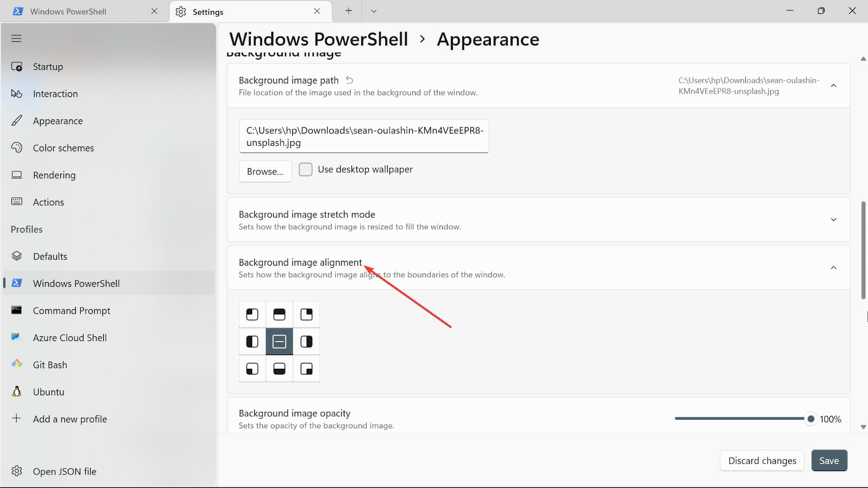868x488 pixels.
Task: Open JSON file link
Action: pyautogui.click(x=108, y=471)
